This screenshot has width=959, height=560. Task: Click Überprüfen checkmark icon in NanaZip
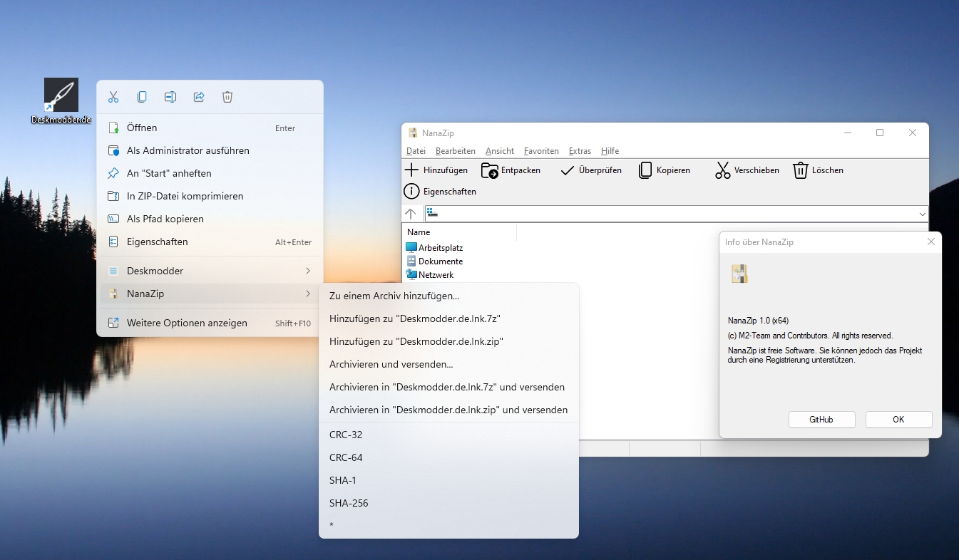tap(568, 170)
